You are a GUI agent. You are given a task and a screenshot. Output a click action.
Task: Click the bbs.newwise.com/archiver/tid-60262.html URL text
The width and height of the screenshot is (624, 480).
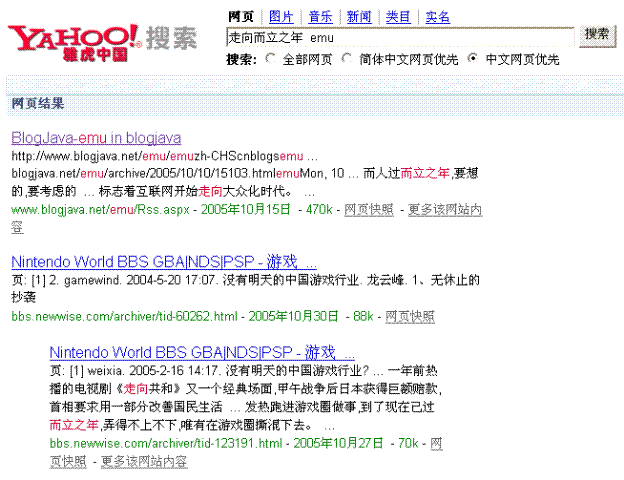click(x=124, y=316)
